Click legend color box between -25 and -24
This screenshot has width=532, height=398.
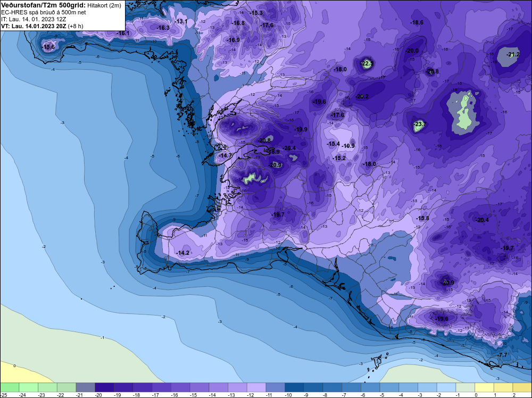coord(10,387)
